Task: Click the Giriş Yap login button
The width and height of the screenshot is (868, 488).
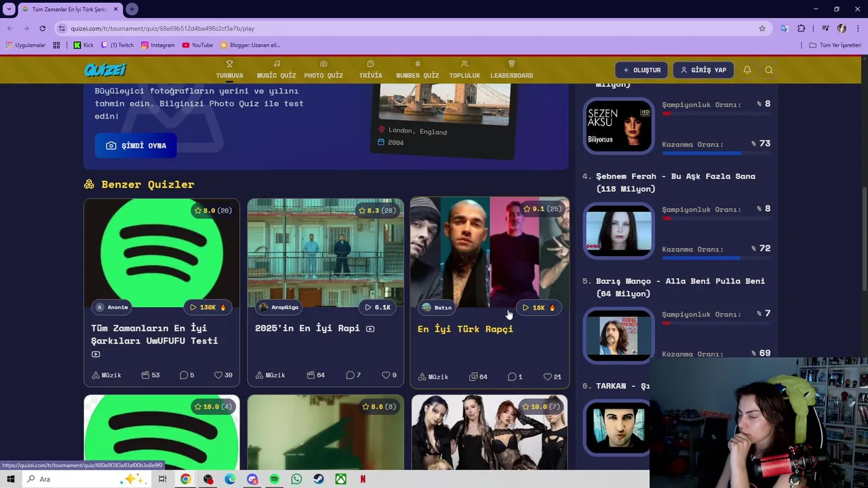Action: pos(703,70)
